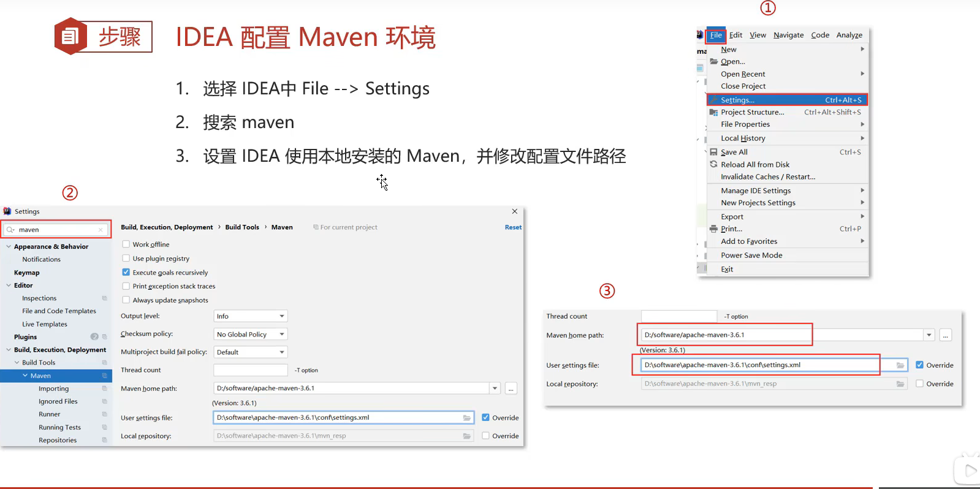Expand the New submenu arrow

[862, 49]
